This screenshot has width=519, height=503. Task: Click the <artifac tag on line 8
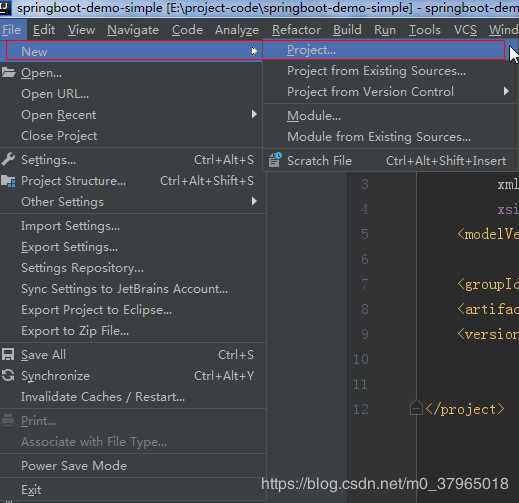488,310
